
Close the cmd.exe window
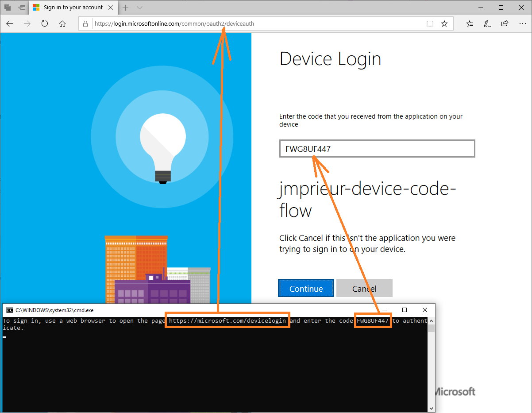click(x=425, y=310)
